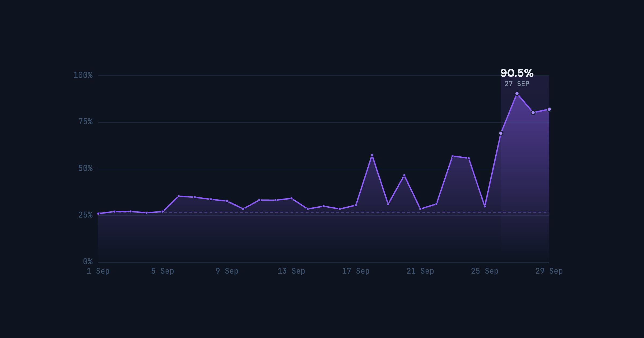The width and height of the screenshot is (644, 338).
Task: Click the 9 Sep x-axis label
Action: (x=227, y=271)
